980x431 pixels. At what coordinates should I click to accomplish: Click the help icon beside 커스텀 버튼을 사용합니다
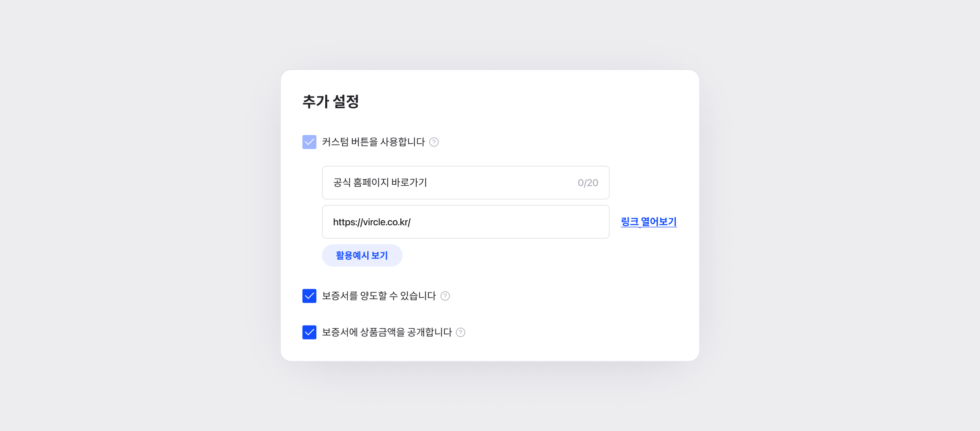[x=434, y=142]
